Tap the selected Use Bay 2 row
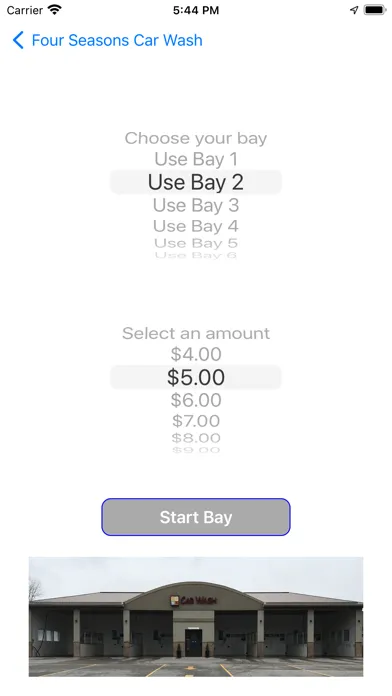 point(196,182)
